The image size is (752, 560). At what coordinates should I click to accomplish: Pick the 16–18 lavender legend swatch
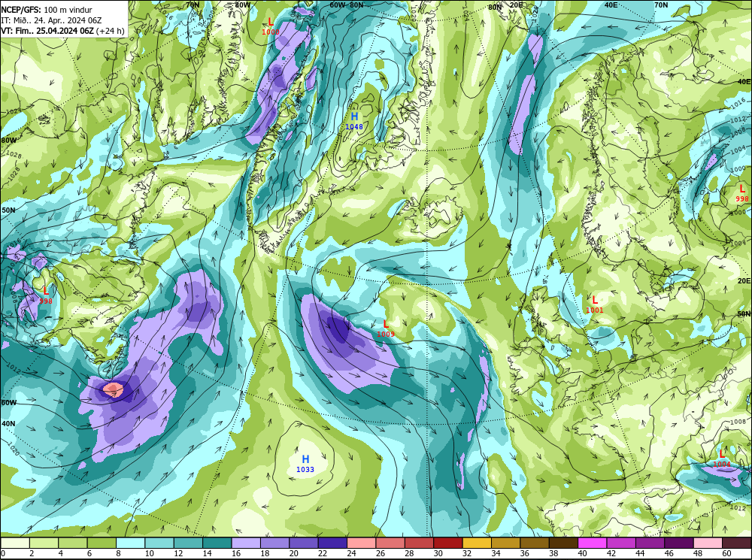coord(246,543)
